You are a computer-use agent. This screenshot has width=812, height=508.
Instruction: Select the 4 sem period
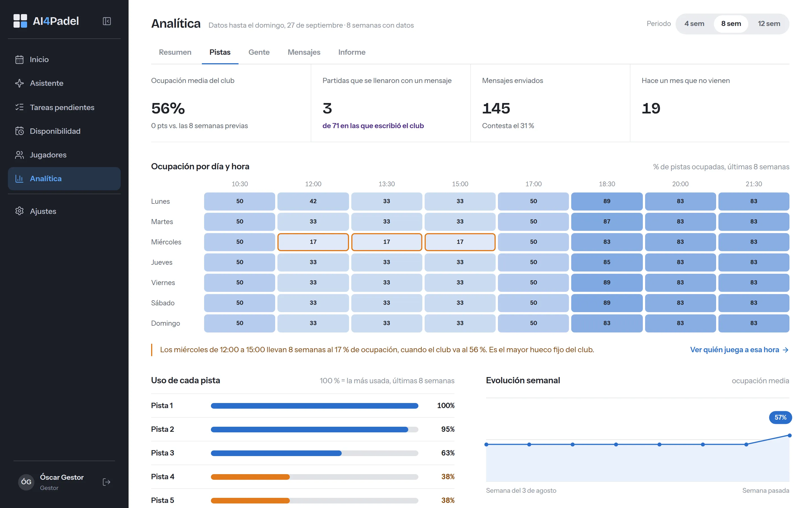[x=694, y=23]
